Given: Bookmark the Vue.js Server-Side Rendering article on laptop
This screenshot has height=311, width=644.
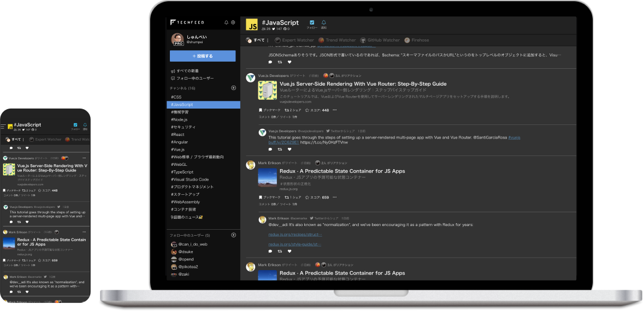Looking at the screenshot, I should [x=270, y=110].
